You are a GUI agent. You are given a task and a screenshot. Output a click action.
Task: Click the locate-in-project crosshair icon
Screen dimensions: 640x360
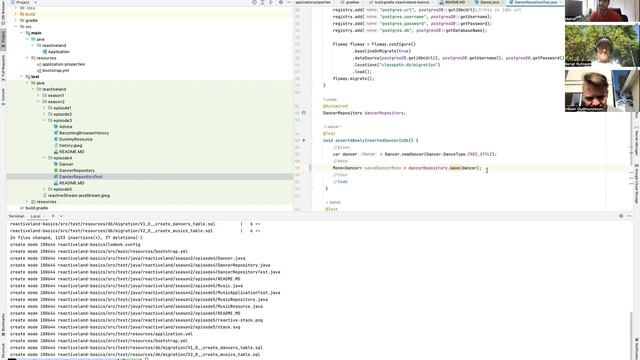254,2
